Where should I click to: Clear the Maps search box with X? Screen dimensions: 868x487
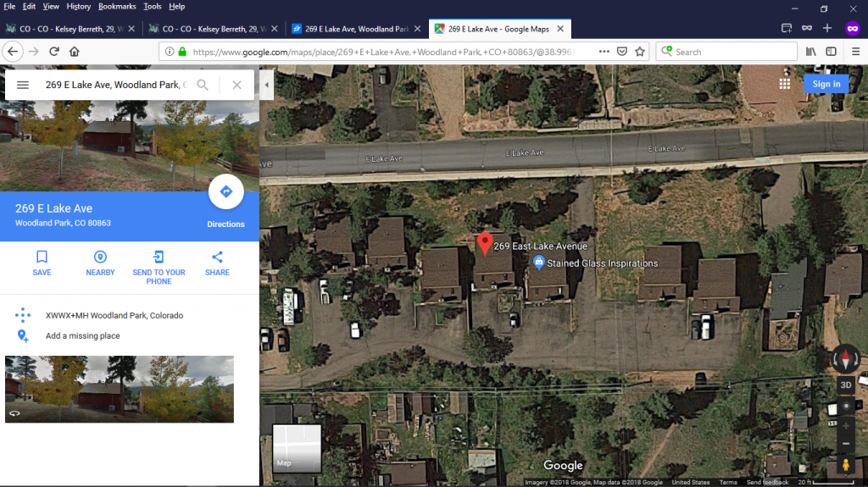tap(237, 85)
